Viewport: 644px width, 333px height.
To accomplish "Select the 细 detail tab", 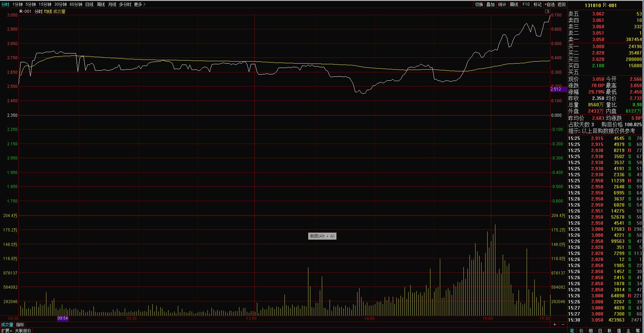I will (591, 331).
